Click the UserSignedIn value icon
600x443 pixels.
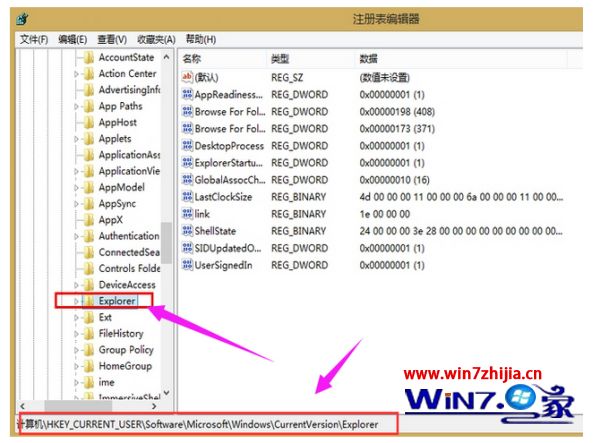(187, 265)
